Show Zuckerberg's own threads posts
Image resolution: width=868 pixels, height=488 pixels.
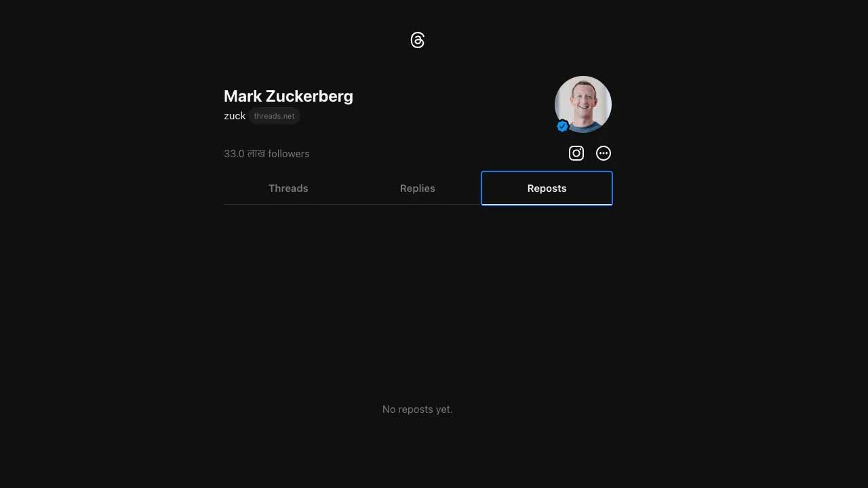point(288,188)
